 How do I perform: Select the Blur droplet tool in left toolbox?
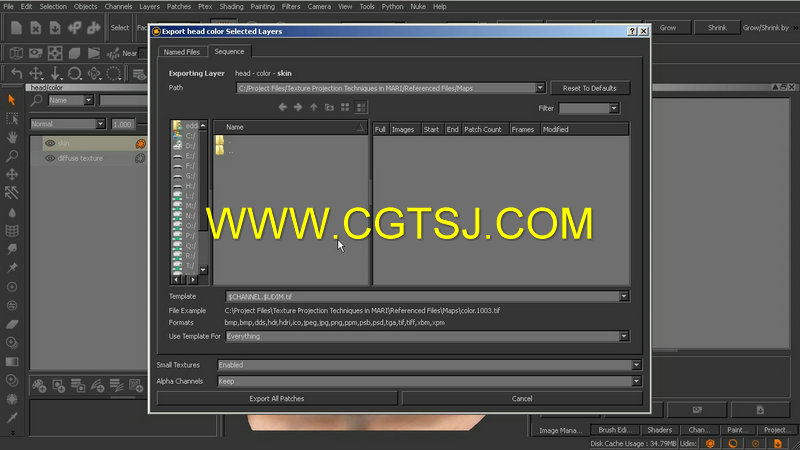(12, 212)
